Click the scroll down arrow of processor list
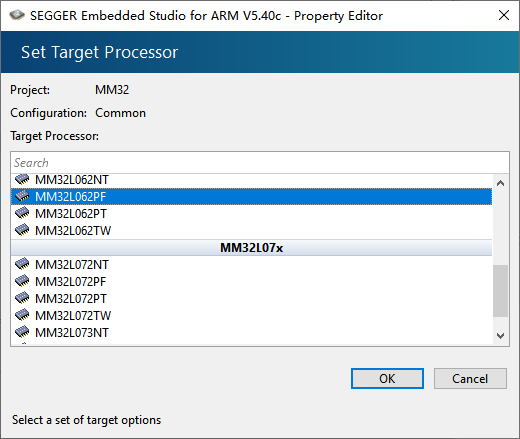Screen dimensions: 520x439 500,335
